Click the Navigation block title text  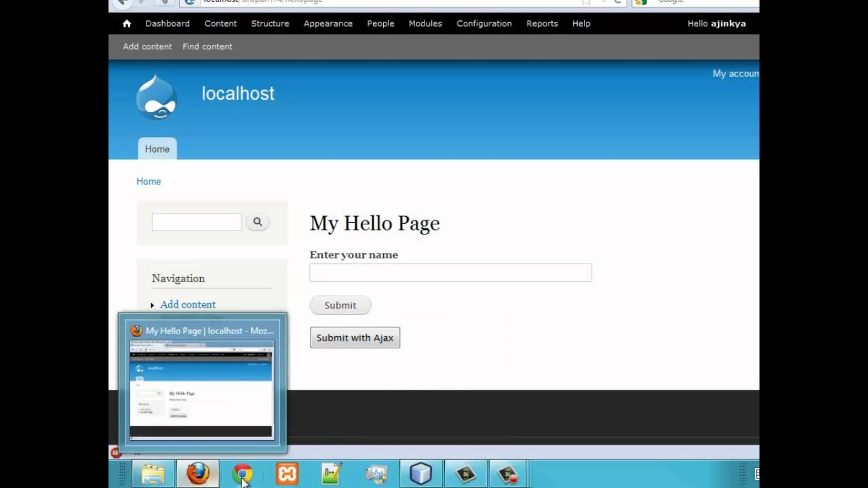click(x=178, y=279)
